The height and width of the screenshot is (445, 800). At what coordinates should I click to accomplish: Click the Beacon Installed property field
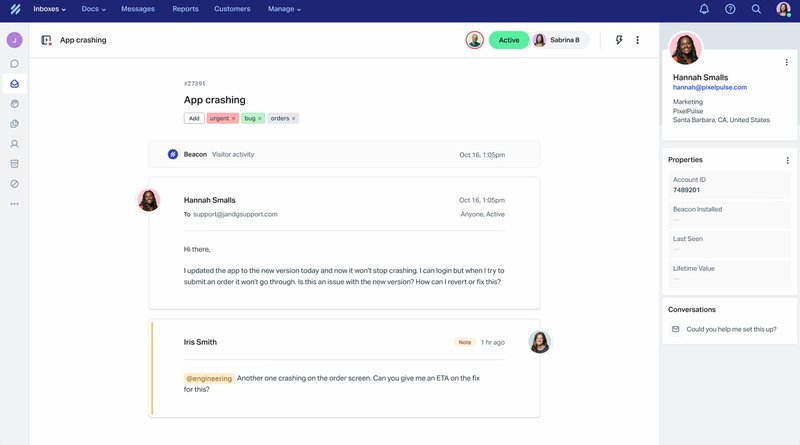pyautogui.click(x=730, y=214)
